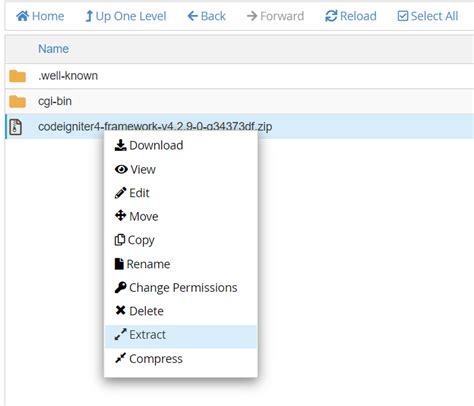Select the codeigniter4 zip file row
The image size is (474, 406).
(x=239, y=126)
